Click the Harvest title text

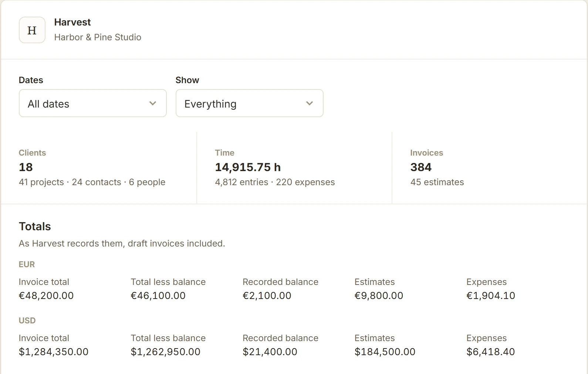click(x=72, y=22)
